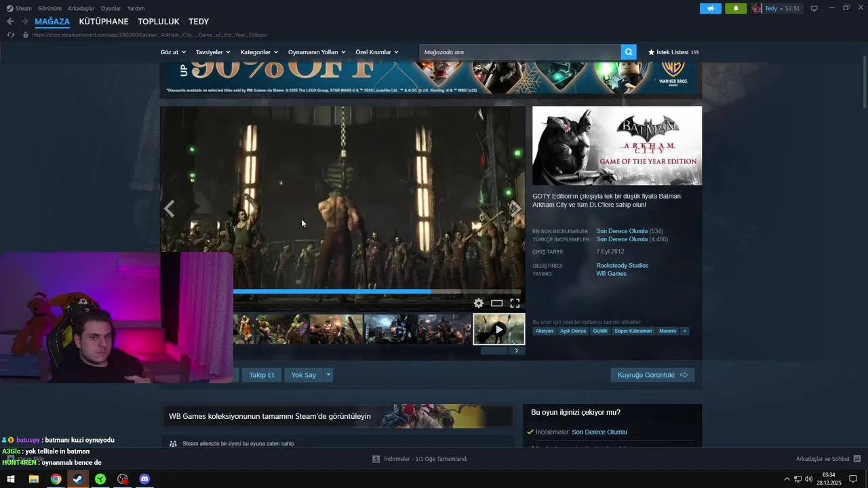Toggle theater mode on the trailer
The height and width of the screenshot is (488, 868).
coord(496,303)
